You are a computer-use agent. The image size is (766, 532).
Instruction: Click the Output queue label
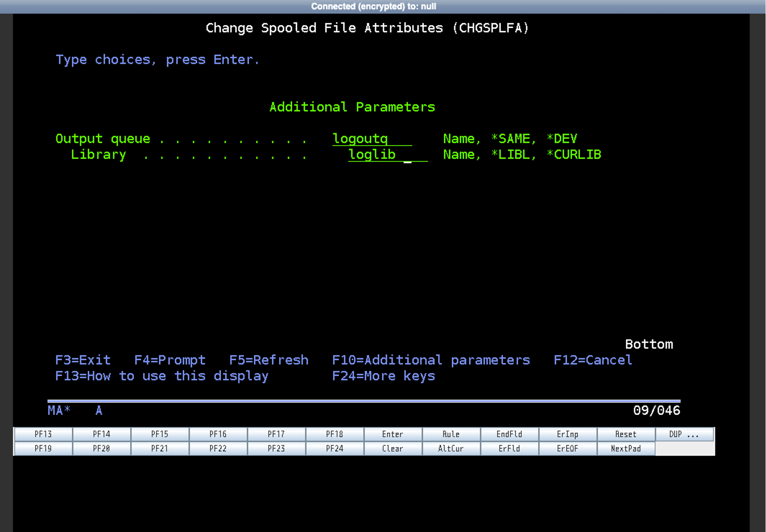pyautogui.click(x=103, y=139)
